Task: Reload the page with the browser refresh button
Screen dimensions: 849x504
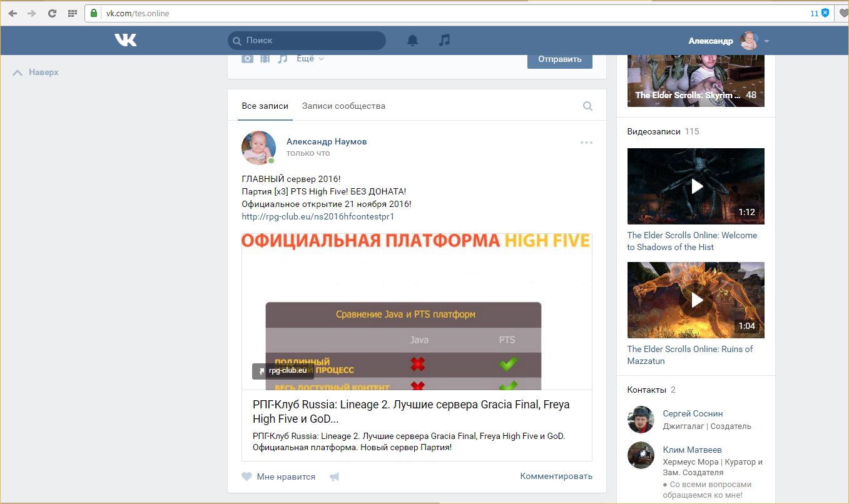Action: tap(52, 13)
